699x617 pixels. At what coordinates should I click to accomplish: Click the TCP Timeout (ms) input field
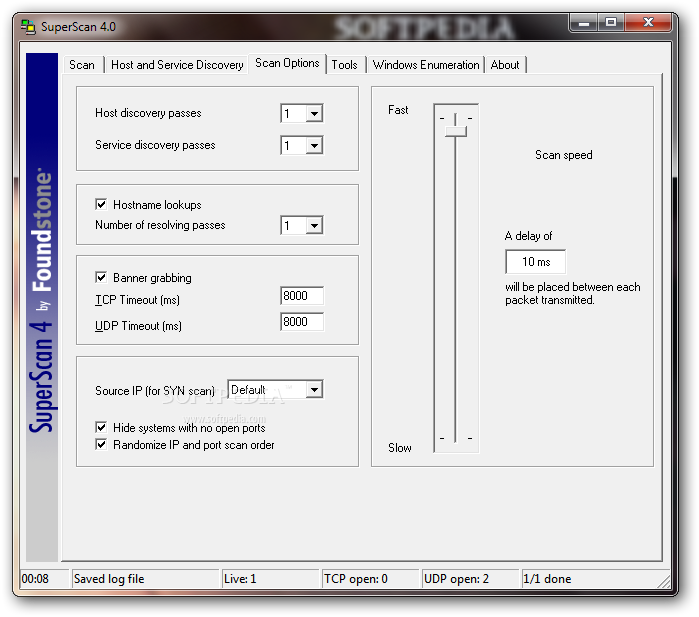pos(302,296)
